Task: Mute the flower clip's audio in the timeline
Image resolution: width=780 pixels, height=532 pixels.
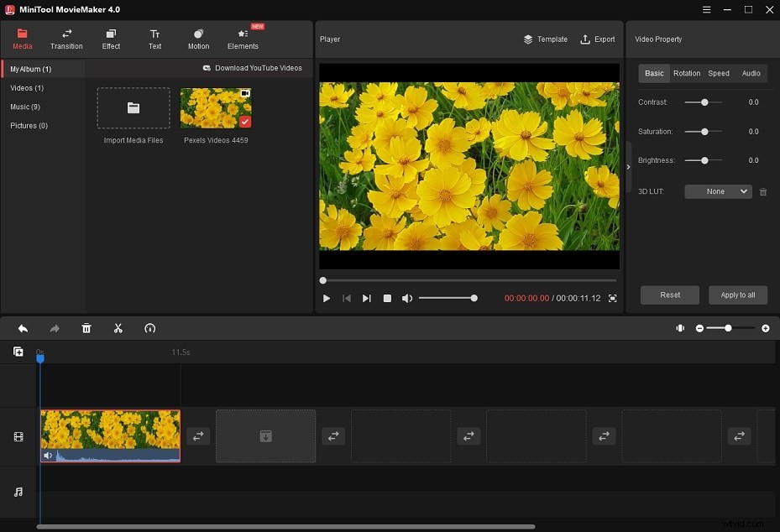Action: pos(48,455)
